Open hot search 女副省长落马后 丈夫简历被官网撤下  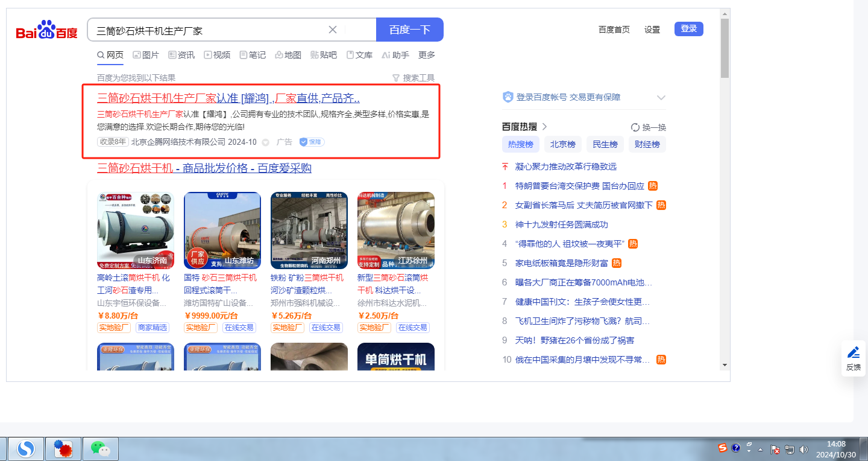(584, 205)
